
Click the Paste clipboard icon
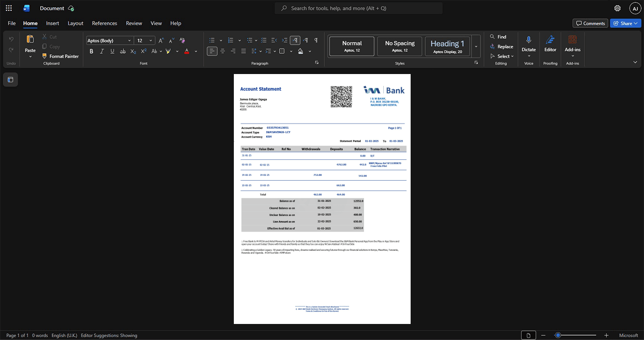(x=30, y=40)
